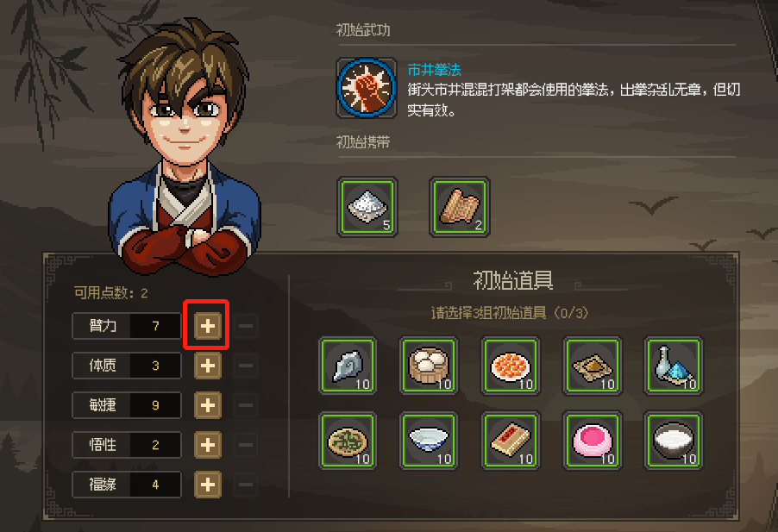Click the 市井拳法 martial skill icon
Screen dimensions: 778x532
[367, 88]
